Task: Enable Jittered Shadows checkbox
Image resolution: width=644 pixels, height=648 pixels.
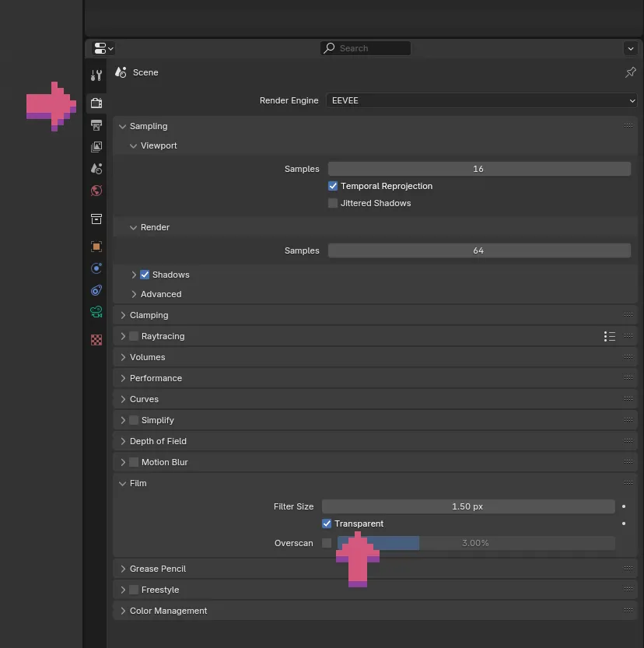Action: point(333,203)
